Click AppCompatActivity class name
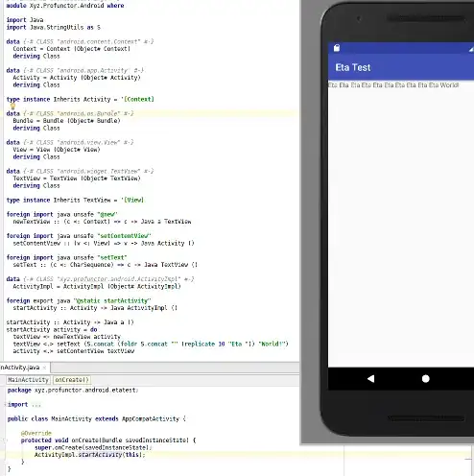 pos(151,418)
